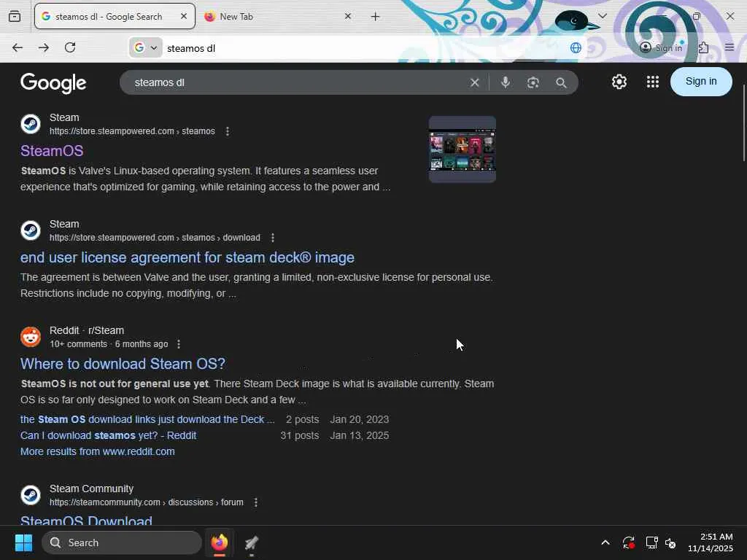The width and height of the screenshot is (747, 560).
Task: Click the muted volume tray icon
Action: point(671,542)
